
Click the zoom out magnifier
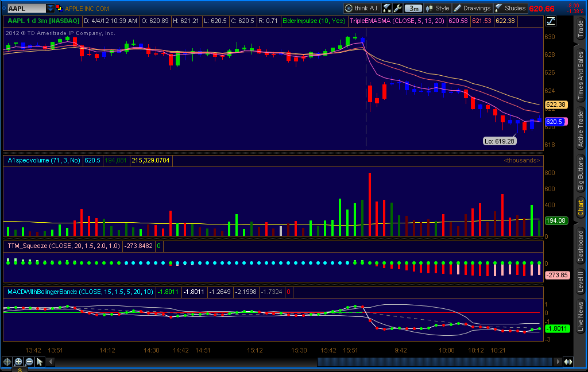pos(29,362)
